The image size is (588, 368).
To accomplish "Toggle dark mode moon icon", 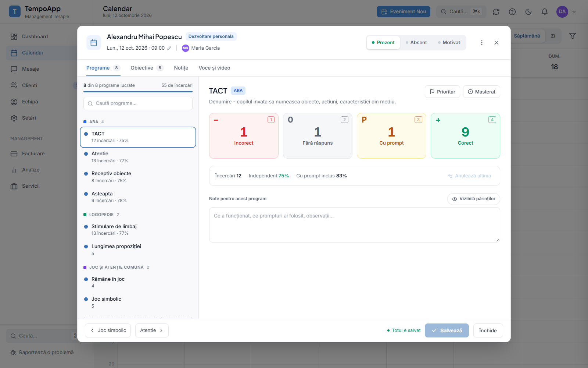I will tap(528, 12).
